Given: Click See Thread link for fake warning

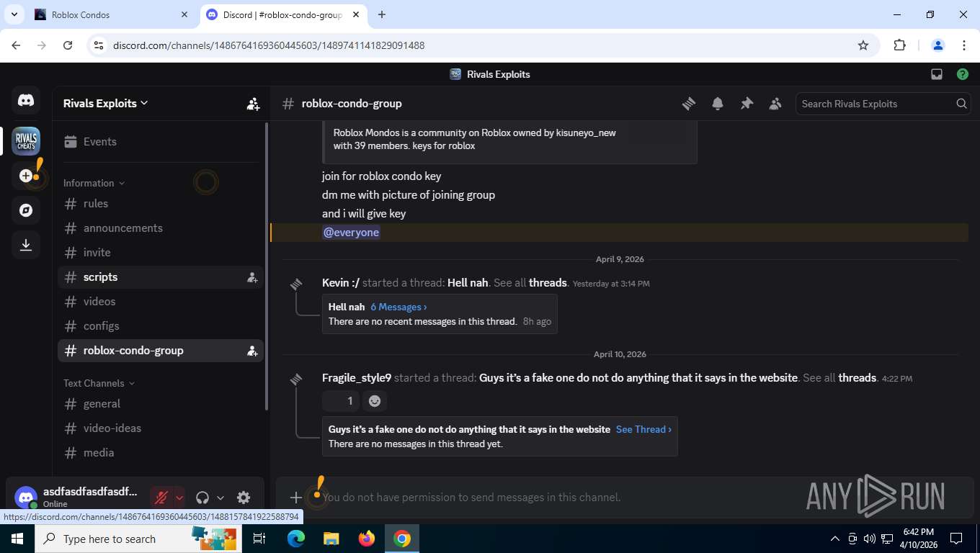Looking at the screenshot, I should point(643,429).
